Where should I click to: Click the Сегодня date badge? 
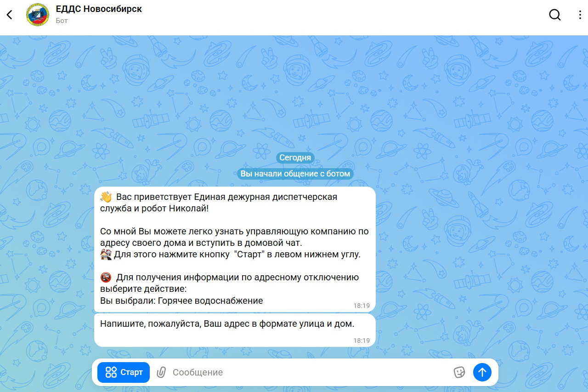[295, 158]
